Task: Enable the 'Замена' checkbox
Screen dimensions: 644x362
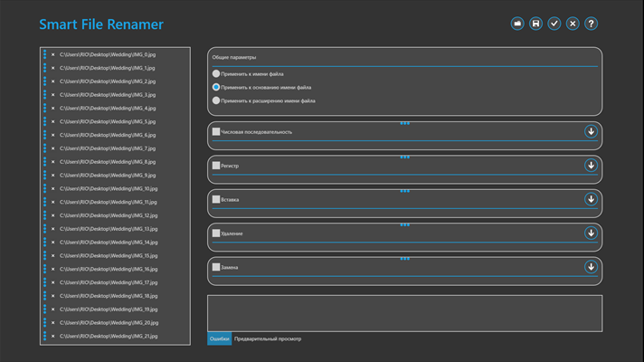Action: pos(216,267)
